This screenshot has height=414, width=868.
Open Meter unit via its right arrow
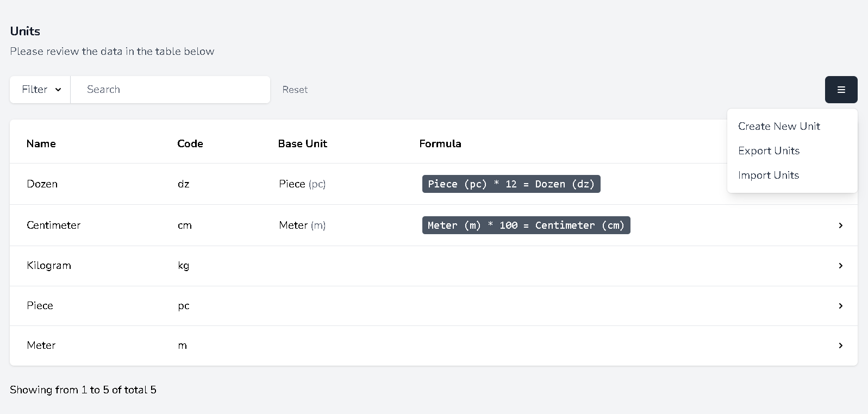pos(840,346)
